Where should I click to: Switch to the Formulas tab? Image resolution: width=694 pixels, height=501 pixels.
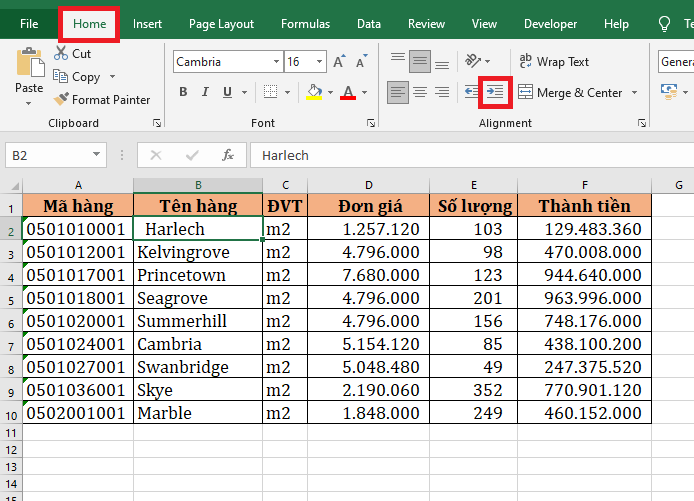coord(305,24)
